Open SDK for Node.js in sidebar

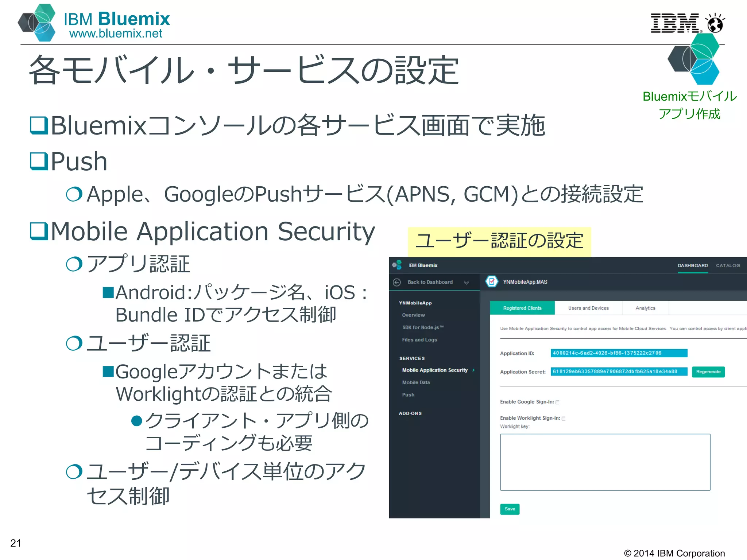[x=423, y=327]
